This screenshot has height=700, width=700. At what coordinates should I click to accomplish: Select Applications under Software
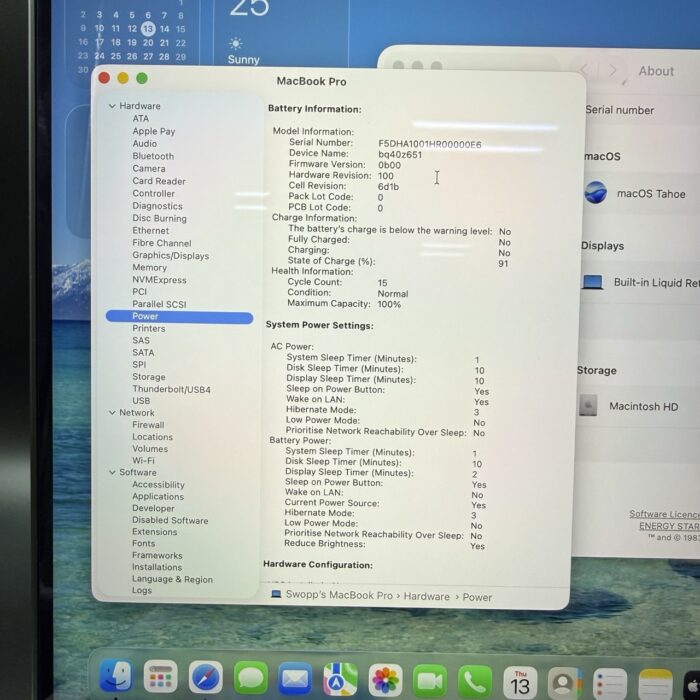tap(158, 496)
